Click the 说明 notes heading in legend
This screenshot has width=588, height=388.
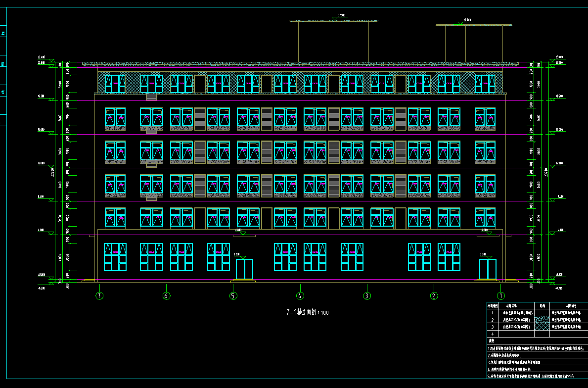pyautogui.click(x=492, y=341)
